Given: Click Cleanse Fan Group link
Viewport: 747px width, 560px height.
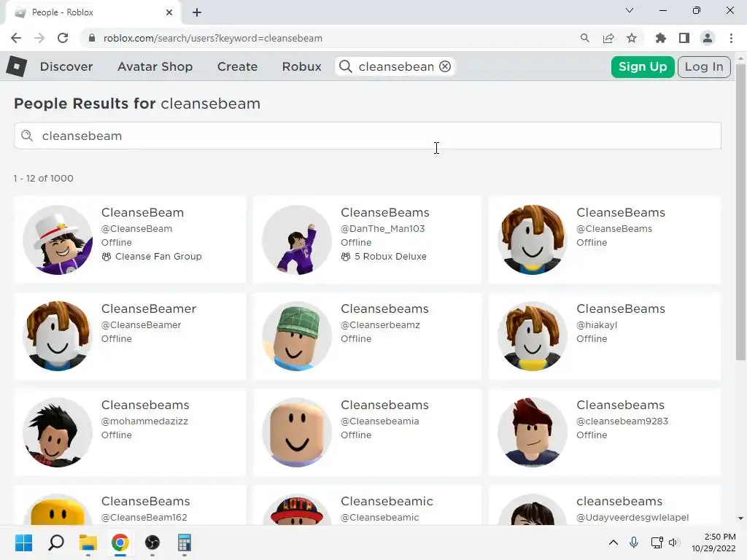Looking at the screenshot, I should pos(158,256).
